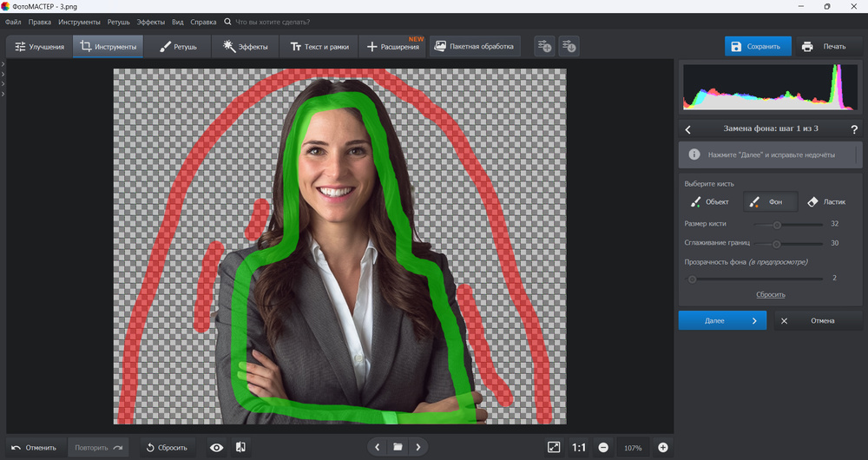This screenshot has height=460, width=868.
Task: Click the add preset list icon
Action: [544, 47]
